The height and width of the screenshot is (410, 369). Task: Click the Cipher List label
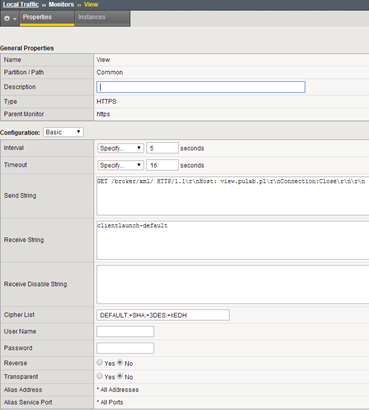[19, 315]
